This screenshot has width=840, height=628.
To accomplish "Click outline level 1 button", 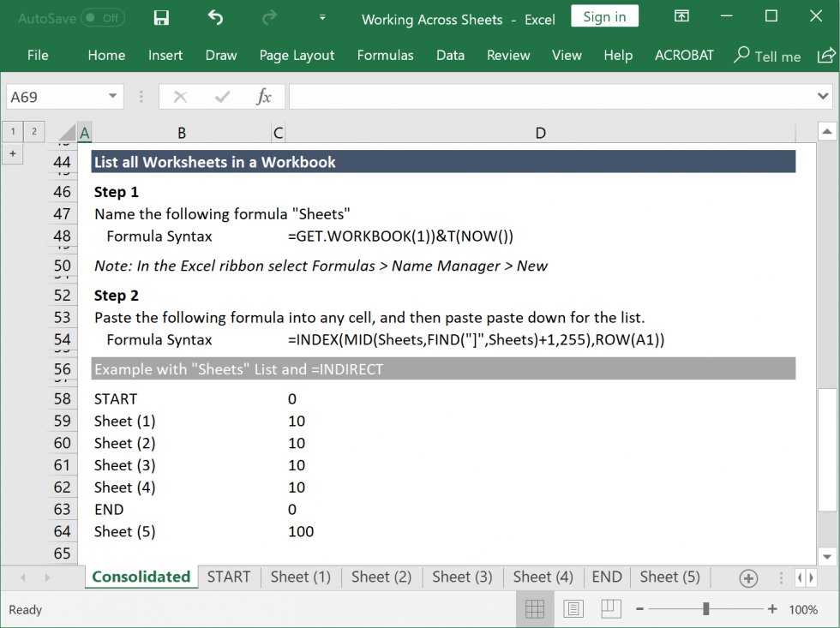I will point(13,131).
